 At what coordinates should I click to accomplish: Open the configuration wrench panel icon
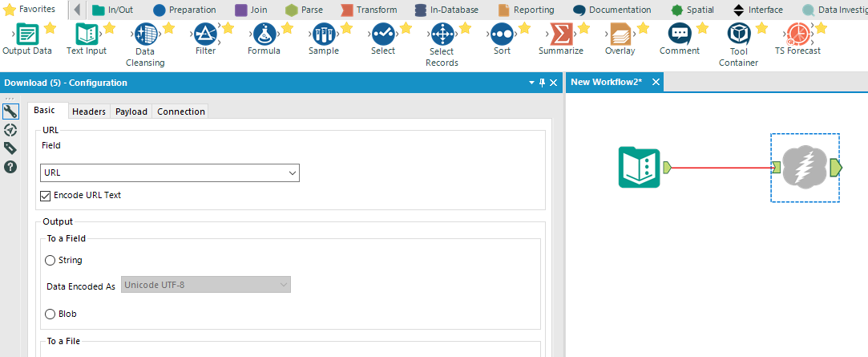click(10, 112)
